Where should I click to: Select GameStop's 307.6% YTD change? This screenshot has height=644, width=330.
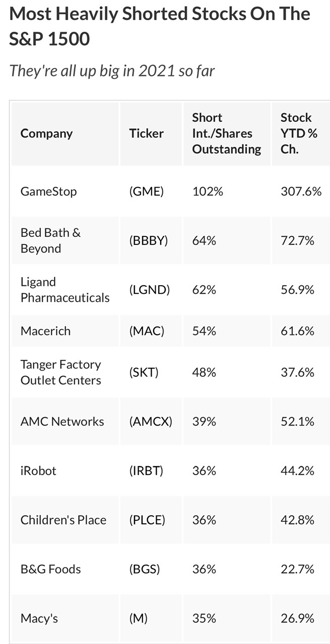(x=301, y=191)
